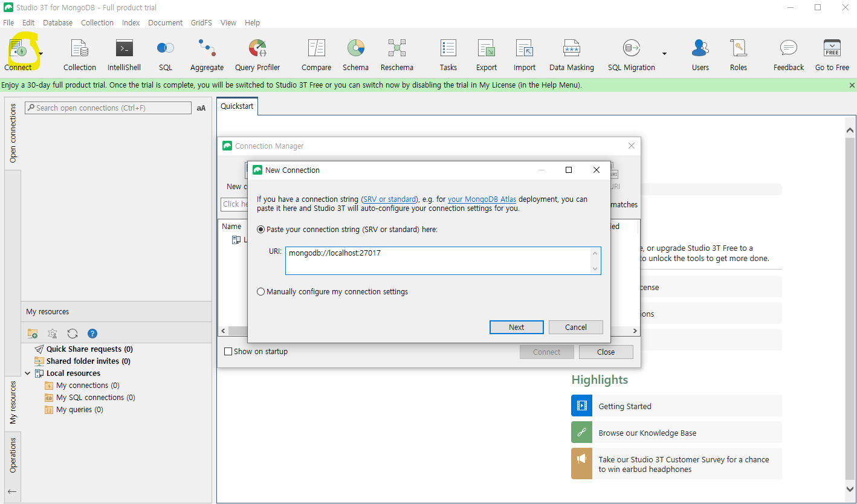This screenshot has width=857, height=504.
Task: Open Browse our Knowledge Base
Action: coord(676,433)
